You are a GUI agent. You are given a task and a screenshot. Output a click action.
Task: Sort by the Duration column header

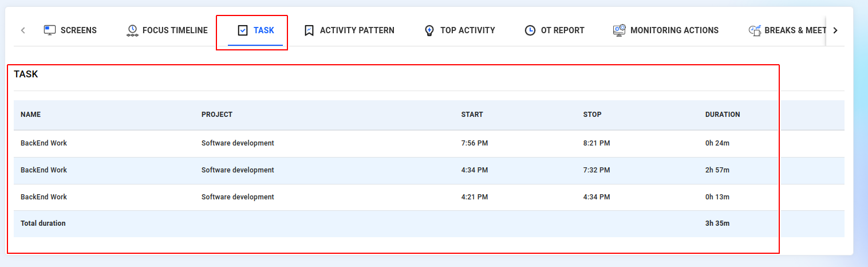(x=723, y=115)
